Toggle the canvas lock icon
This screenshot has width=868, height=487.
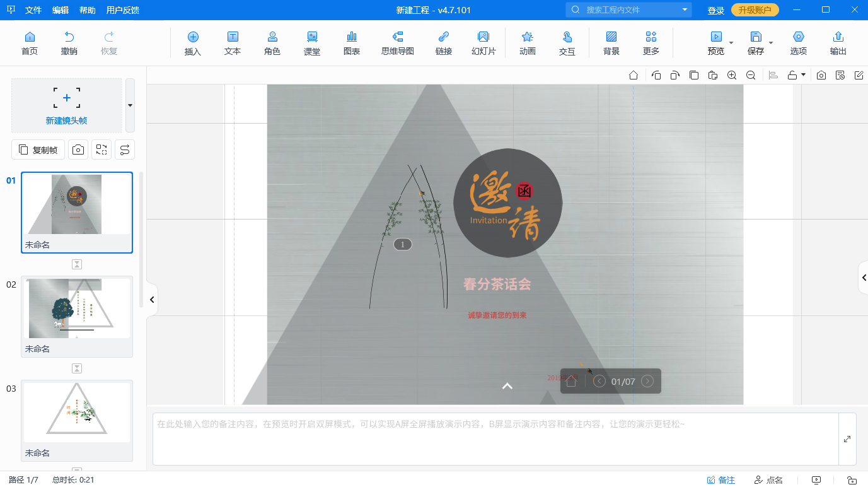[792, 75]
